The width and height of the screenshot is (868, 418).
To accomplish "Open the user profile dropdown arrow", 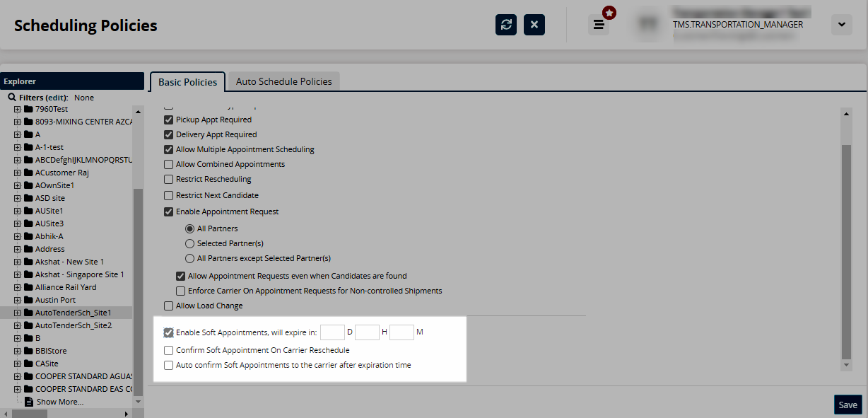I will pos(841,25).
